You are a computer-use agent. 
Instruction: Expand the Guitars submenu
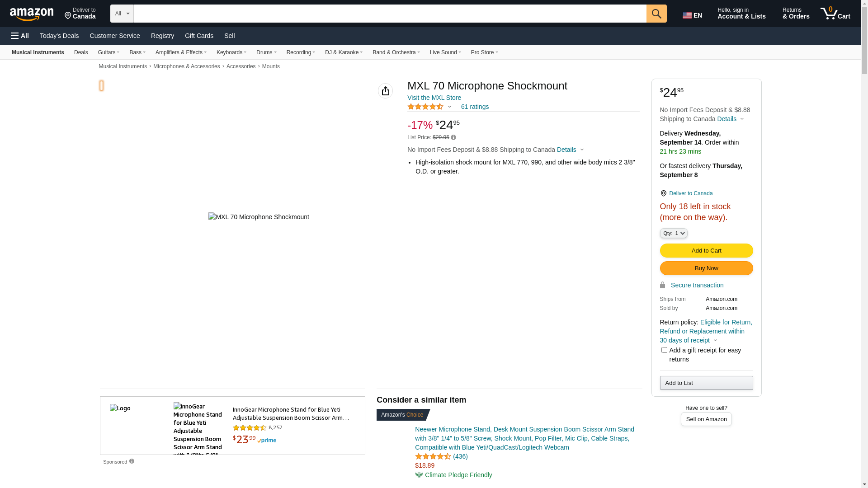[108, 52]
